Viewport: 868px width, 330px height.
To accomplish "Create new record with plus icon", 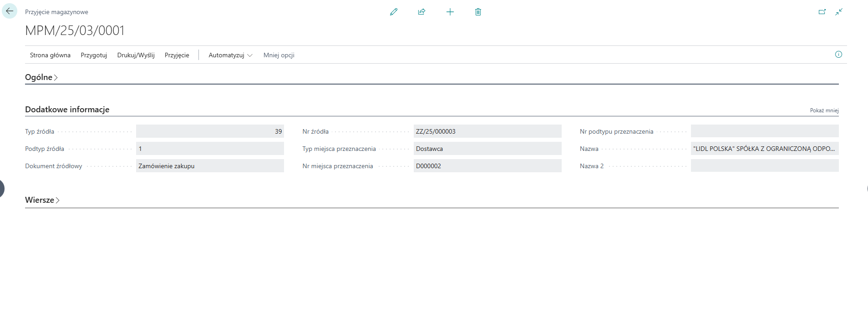I will click(x=450, y=12).
